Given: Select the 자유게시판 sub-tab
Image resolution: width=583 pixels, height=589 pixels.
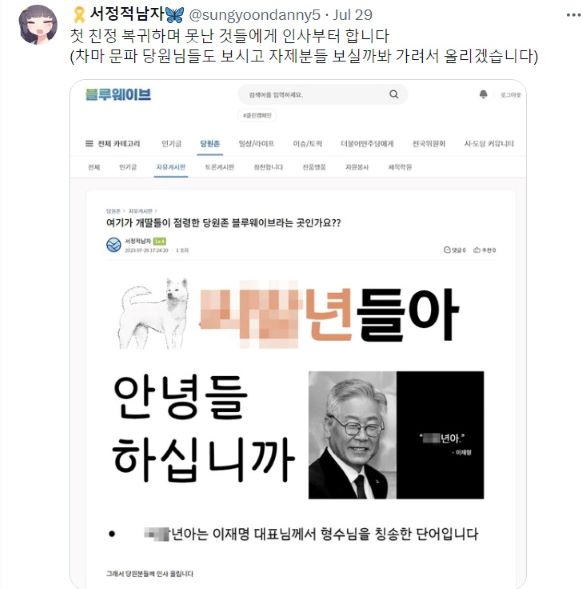Looking at the screenshot, I should pyautogui.click(x=171, y=167).
